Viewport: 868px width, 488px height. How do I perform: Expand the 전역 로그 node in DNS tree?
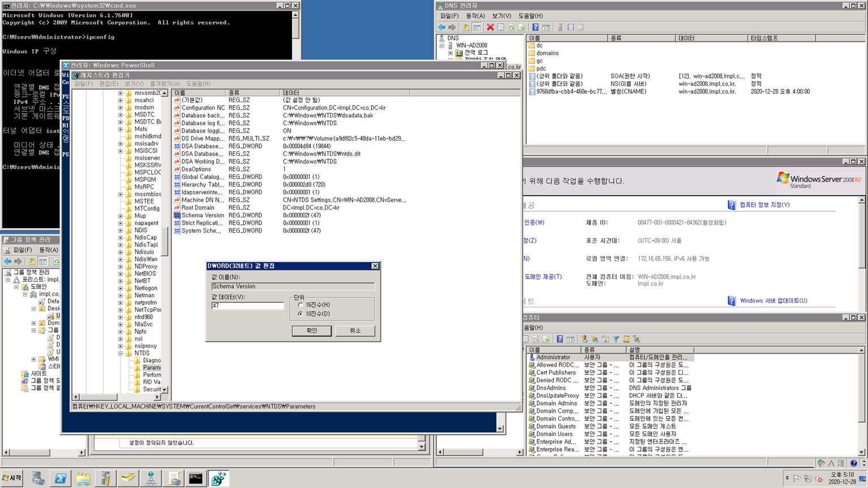(x=450, y=53)
